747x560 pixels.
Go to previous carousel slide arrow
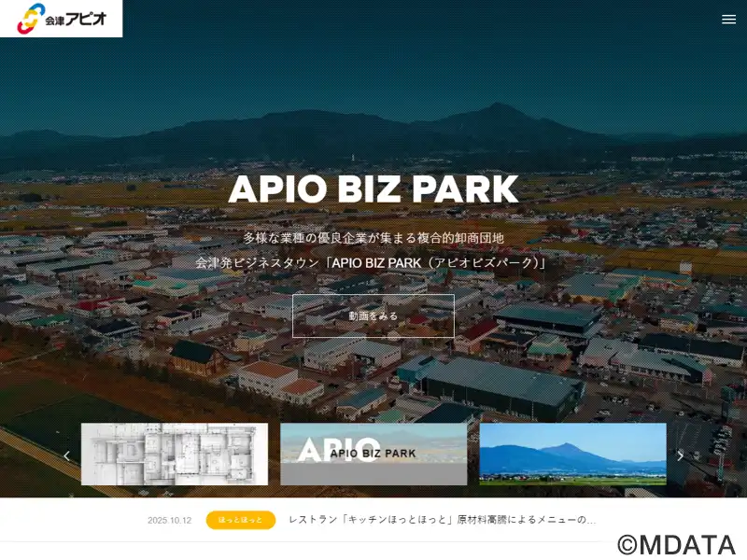[66, 455]
